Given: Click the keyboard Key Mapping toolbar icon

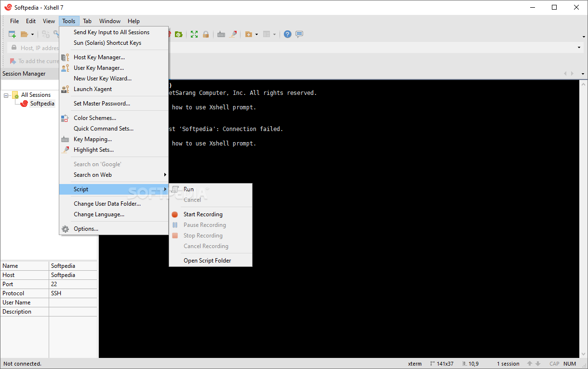Looking at the screenshot, I should [x=221, y=34].
